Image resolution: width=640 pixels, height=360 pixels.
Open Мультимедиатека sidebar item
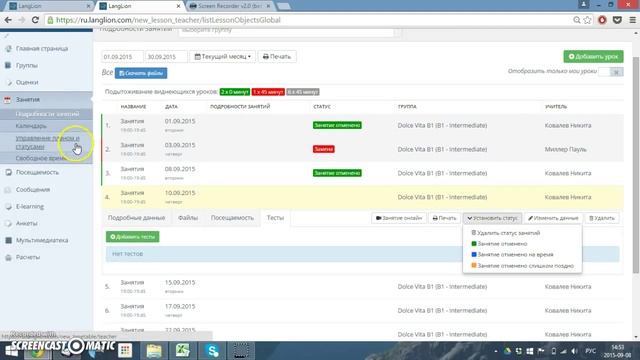coord(42,240)
